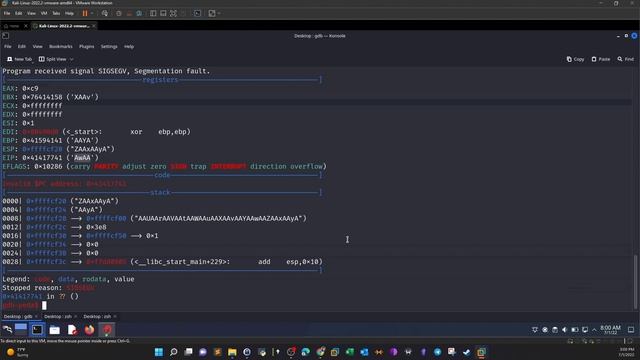Click the Konsole vertical scrollbar

tap(635, 282)
